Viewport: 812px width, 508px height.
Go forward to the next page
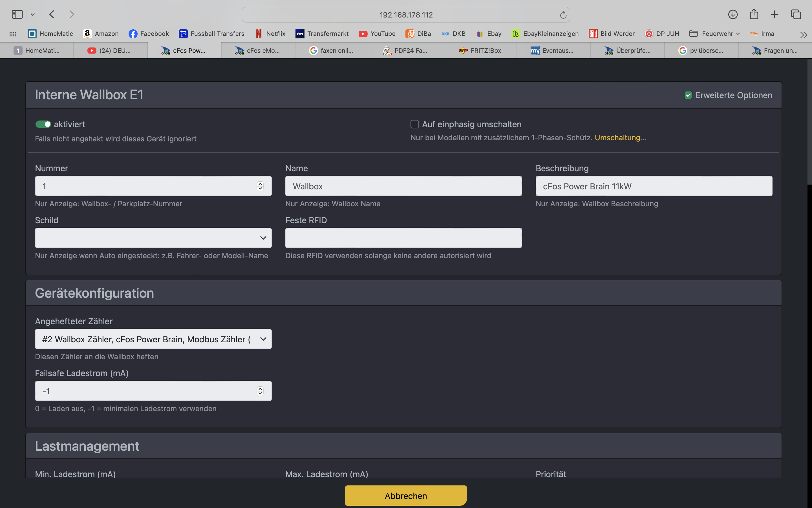[71, 14]
